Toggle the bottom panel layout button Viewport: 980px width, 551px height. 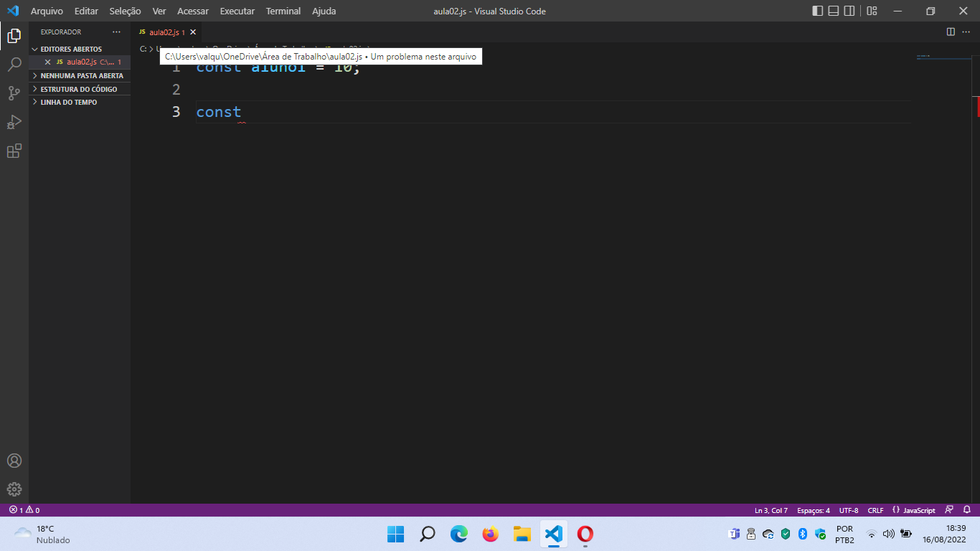[834, 11]
